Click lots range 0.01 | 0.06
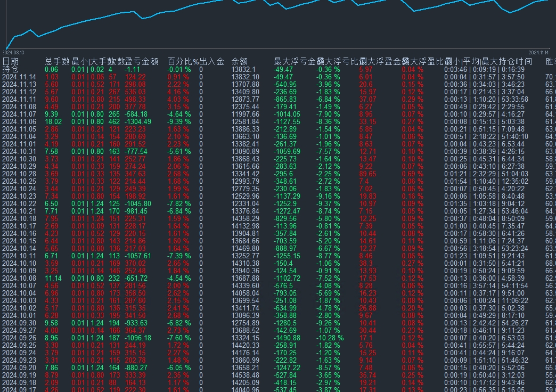The height and width of the screenshot is (392, 556). (x=87, y=77)
